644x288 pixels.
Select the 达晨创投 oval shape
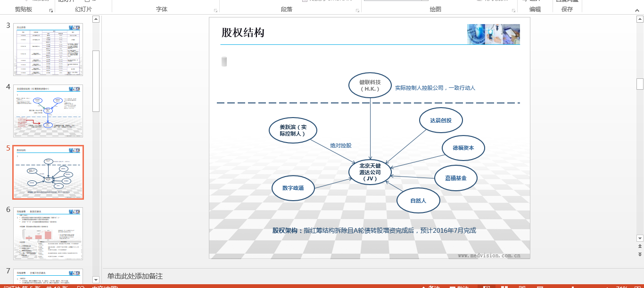coord(441,120)
